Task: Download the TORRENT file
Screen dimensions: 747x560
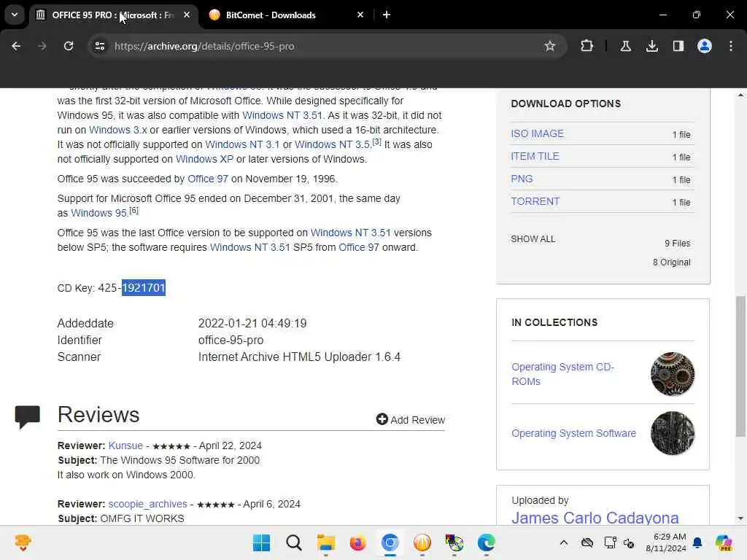Action: point(535,201)
